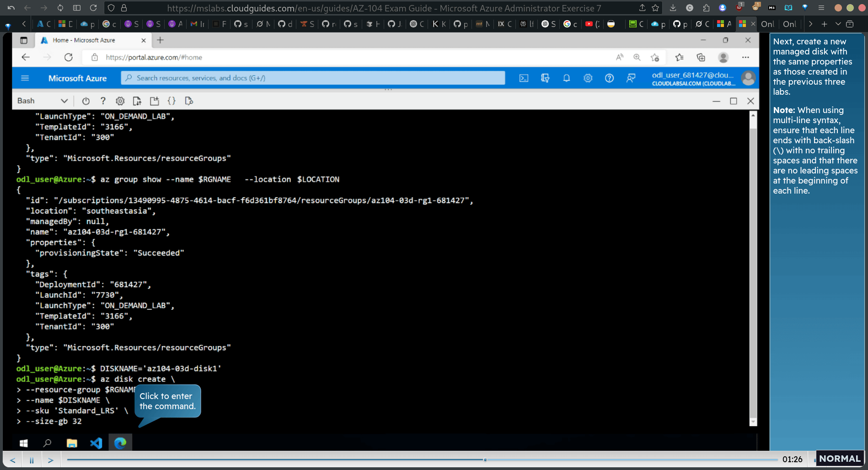Open Edge tab actions menu icon
This screenshot has height=470, width=868.
pos(24,40)
